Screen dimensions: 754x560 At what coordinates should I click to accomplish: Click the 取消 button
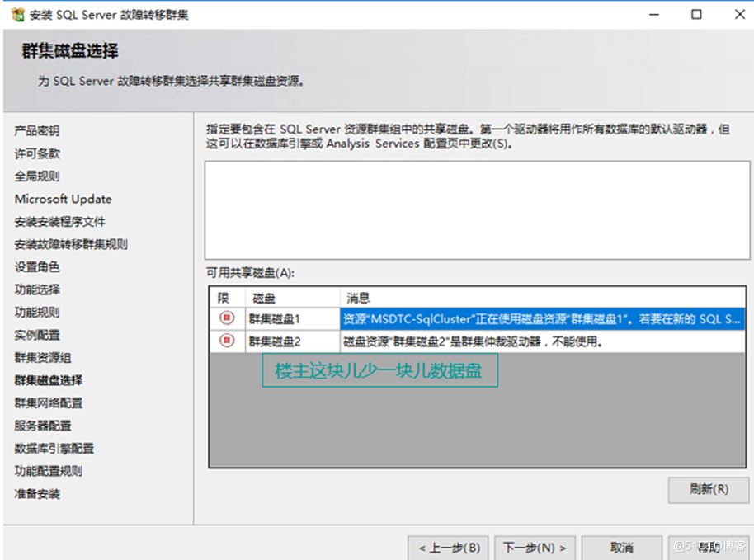tap(623, 547)
